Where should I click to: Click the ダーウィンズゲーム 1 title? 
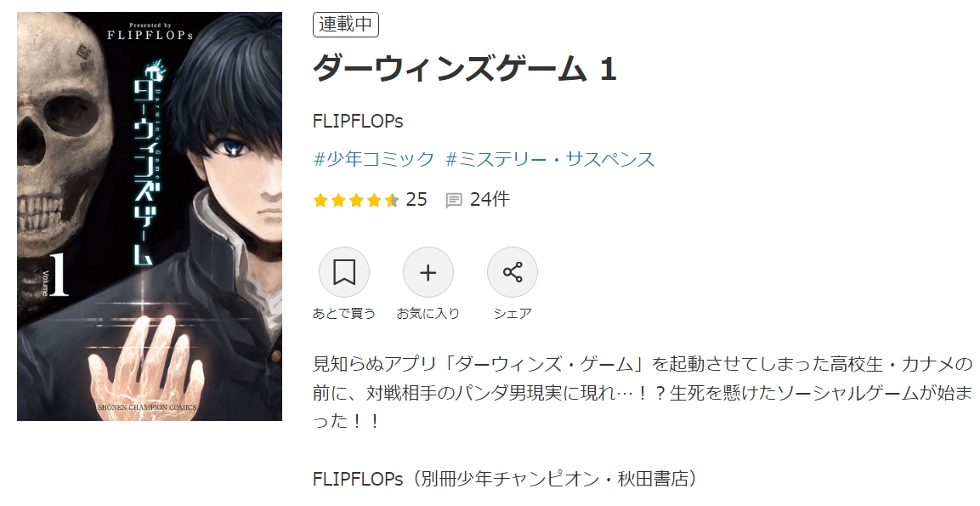pyautogui.click(x=465, y=68)
